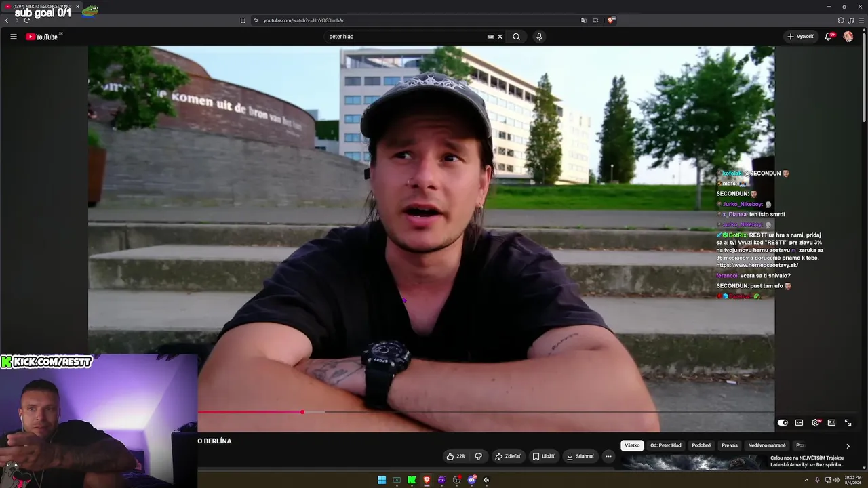Open the video player settings gear
Viewport: 868px width, 488px height.
coord(816,423)
